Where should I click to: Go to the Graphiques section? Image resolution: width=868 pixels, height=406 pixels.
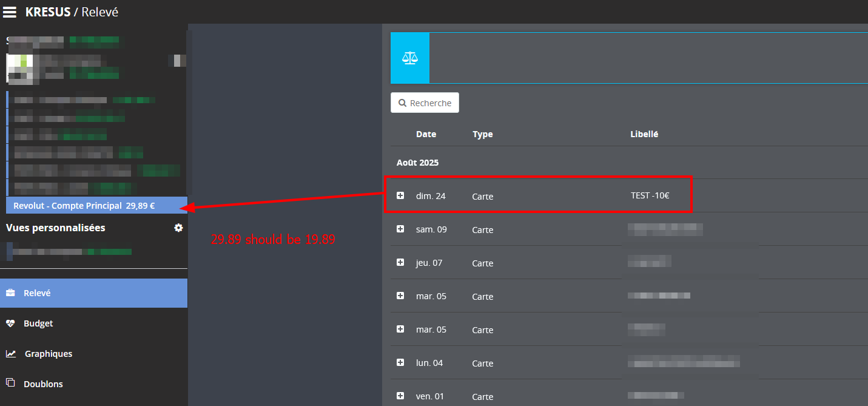click(x=49, y=354)
